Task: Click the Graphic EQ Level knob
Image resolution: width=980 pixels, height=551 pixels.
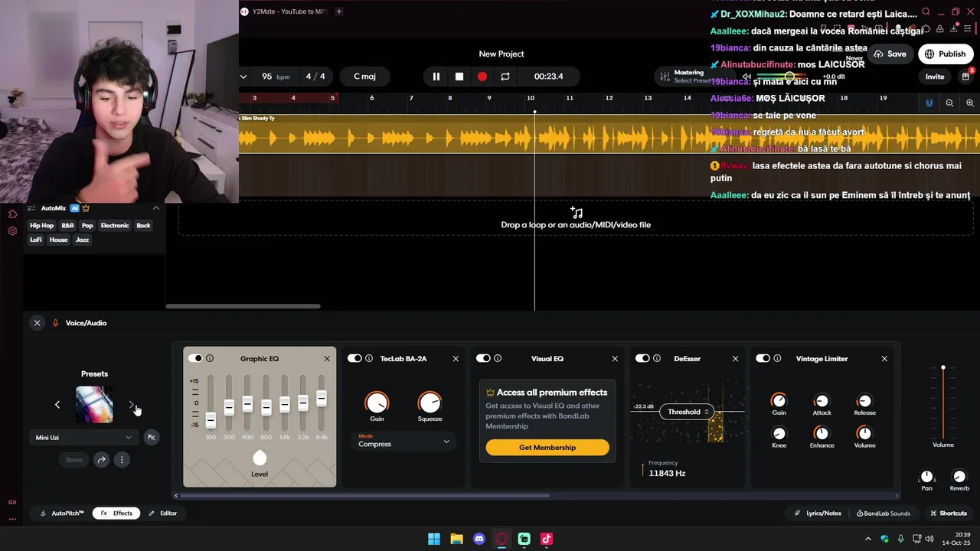Action: coord(260,458)
